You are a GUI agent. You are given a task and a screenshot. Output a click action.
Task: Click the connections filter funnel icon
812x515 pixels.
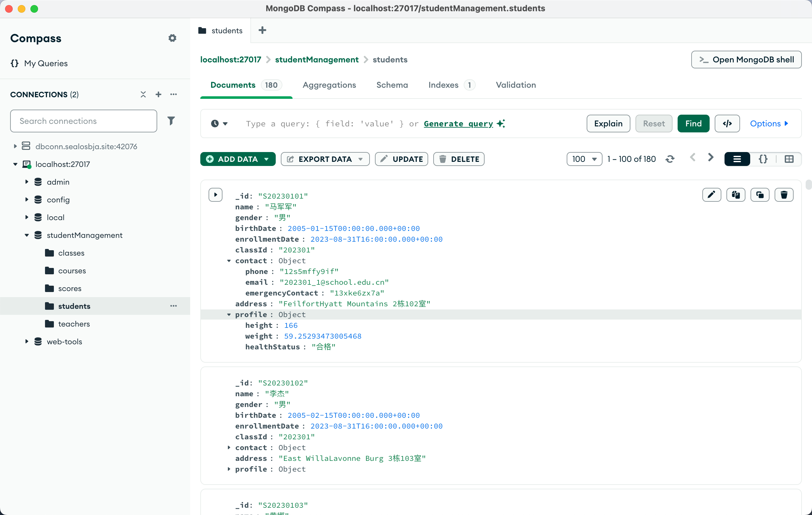click(171, 121)
